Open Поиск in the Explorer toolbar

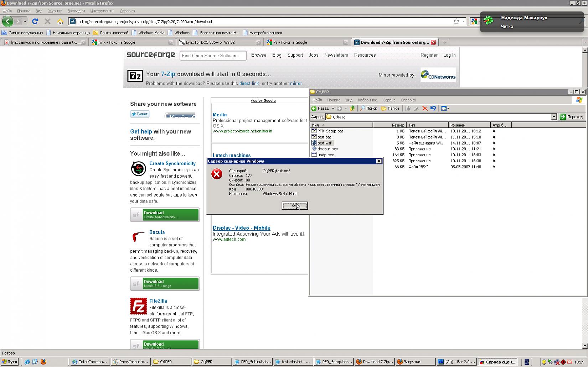point(368,108)
